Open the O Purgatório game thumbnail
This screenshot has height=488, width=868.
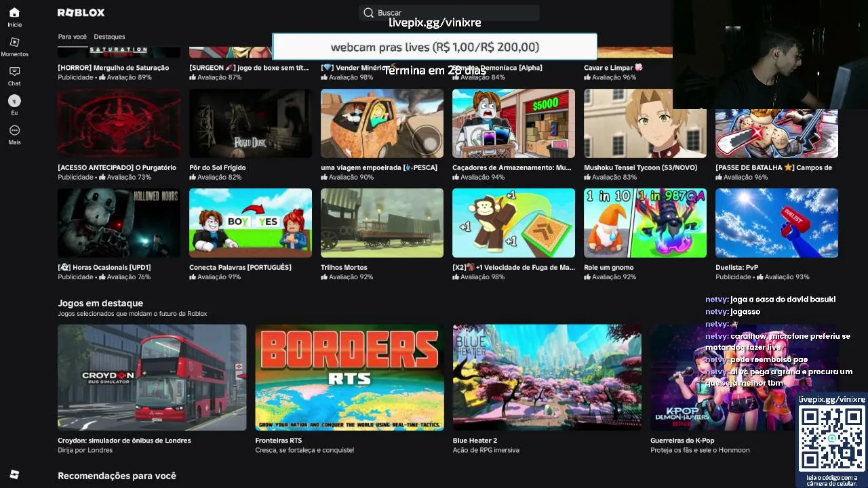(119, 123)
